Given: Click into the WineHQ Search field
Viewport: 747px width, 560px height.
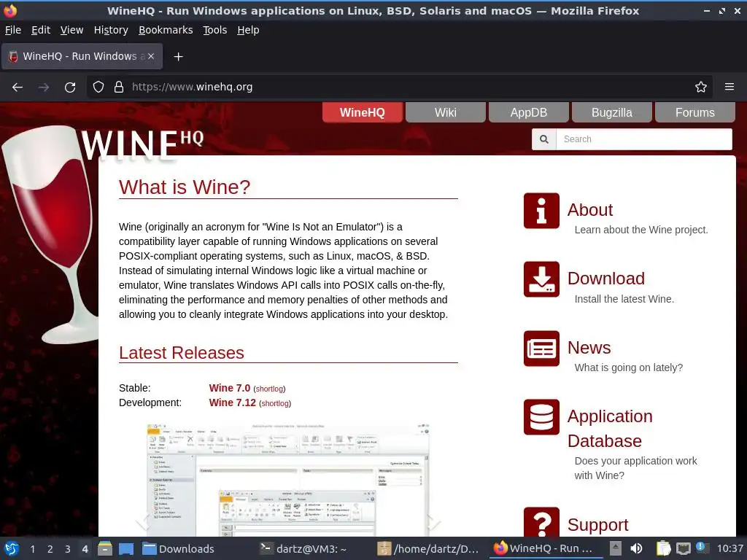Looking at the screenshot, I should click(x=643, y=139).
